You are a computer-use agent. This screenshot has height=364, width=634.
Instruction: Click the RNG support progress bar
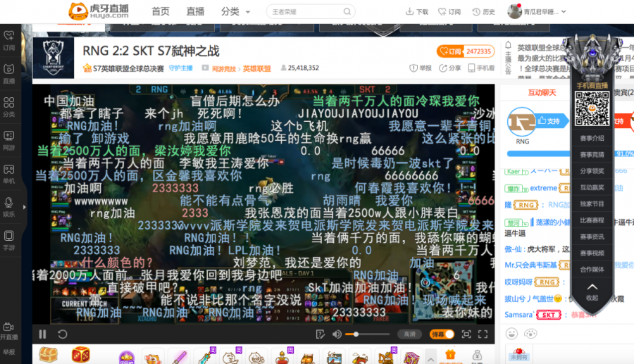coord(539,153)
